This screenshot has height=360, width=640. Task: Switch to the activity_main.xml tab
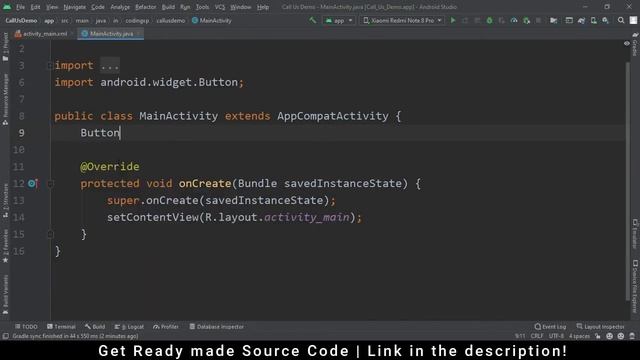tap(44, 34)
